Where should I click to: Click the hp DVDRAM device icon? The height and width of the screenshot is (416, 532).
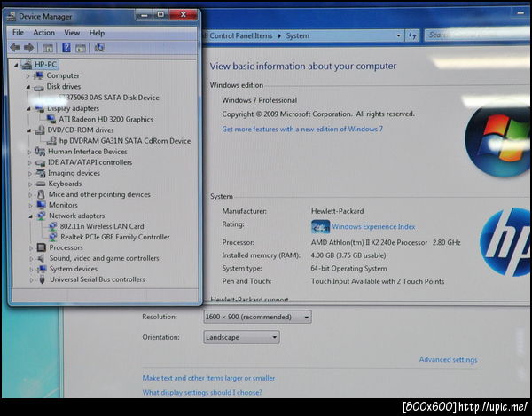click(x=51, y=140)
